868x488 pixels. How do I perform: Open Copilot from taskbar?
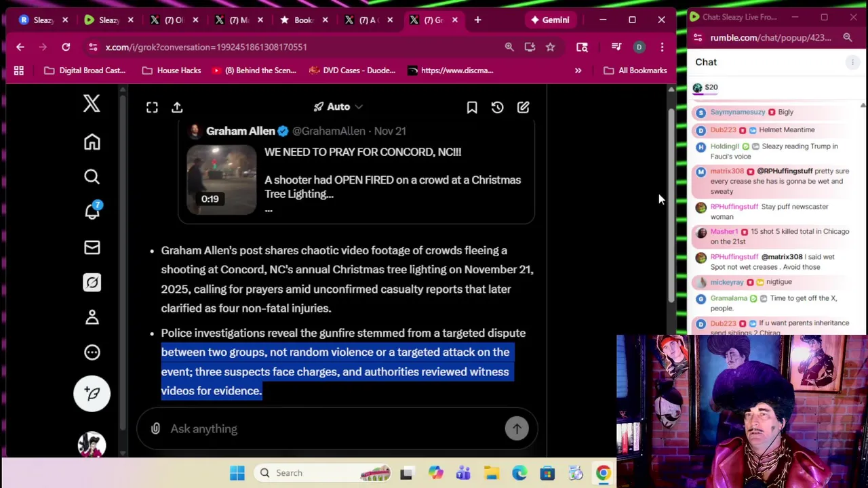(x=435, y=473)
